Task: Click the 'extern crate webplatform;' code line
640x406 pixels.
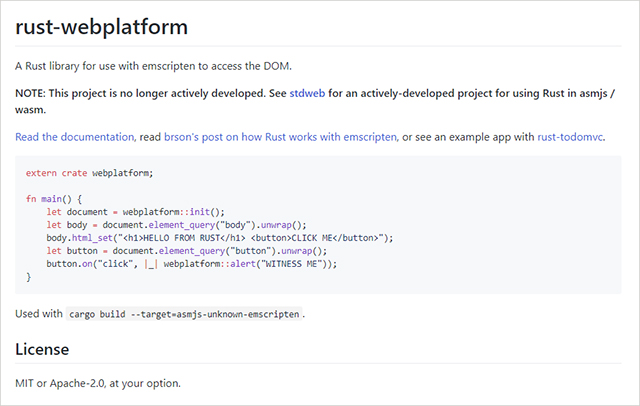Action: [x=89, y=173]
